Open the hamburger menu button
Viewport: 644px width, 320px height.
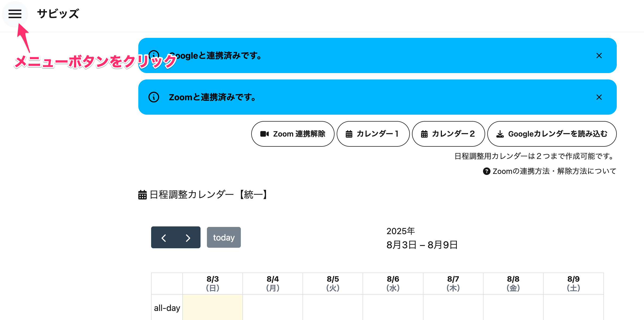[15, 14]
